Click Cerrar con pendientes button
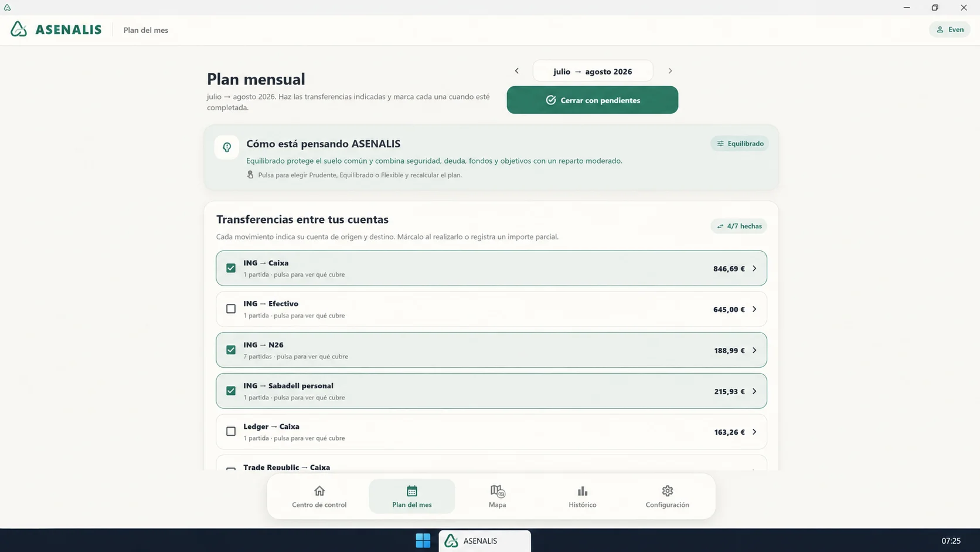 pyautogui.click(x=592, y=100)
